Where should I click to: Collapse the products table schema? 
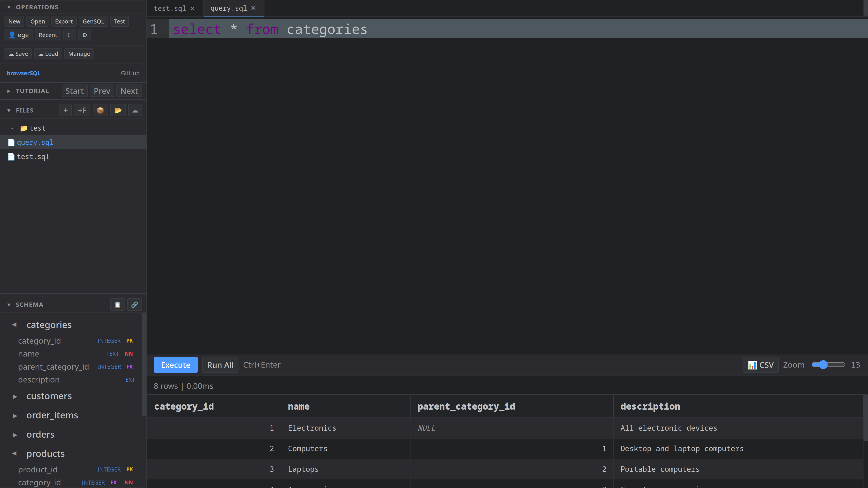[14, 454]
